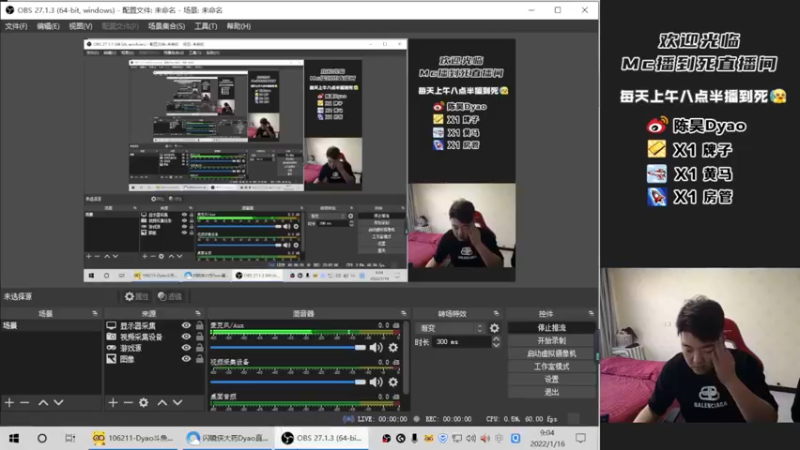This screenshot has height=450, width=800.
Task: Click the OBS 27.1.3 taskbar button
Action: click(x=322, y=438)
